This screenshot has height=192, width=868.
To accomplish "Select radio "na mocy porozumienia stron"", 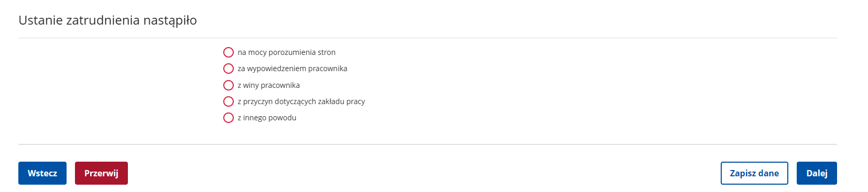I will (229, 52).
